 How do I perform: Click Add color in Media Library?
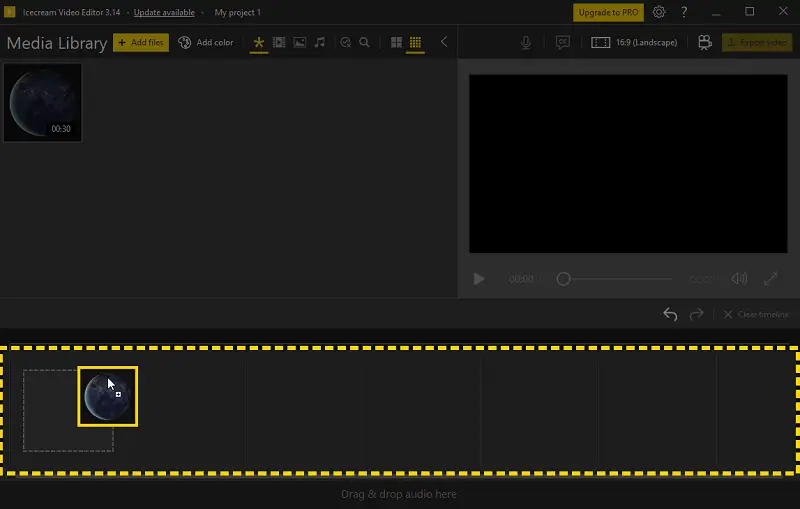[206, 42]
